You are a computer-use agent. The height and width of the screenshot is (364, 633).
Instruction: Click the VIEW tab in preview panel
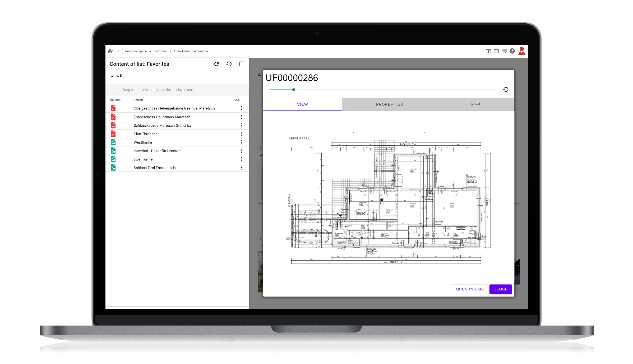(303, 104)
